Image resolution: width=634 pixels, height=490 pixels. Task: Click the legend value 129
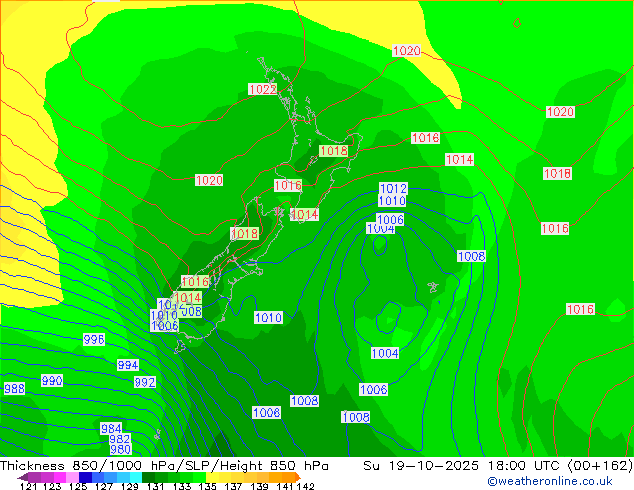[x=129, y=486]
